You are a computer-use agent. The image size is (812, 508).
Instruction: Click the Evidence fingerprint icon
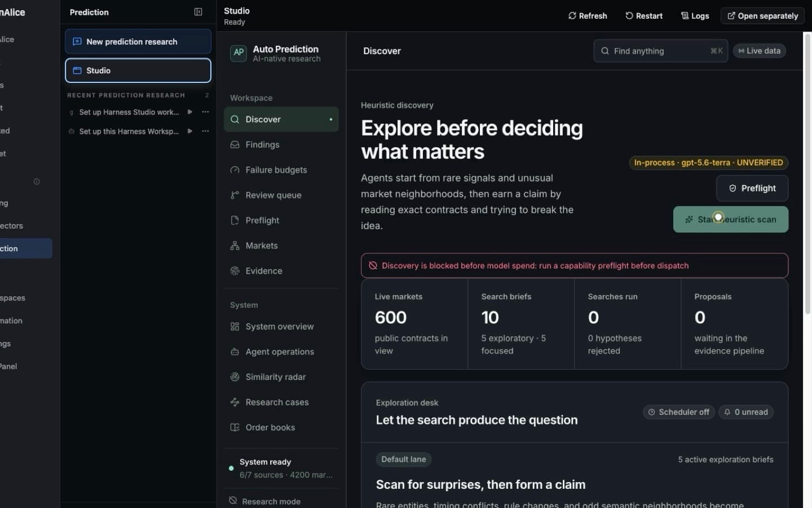click(235, 271)
